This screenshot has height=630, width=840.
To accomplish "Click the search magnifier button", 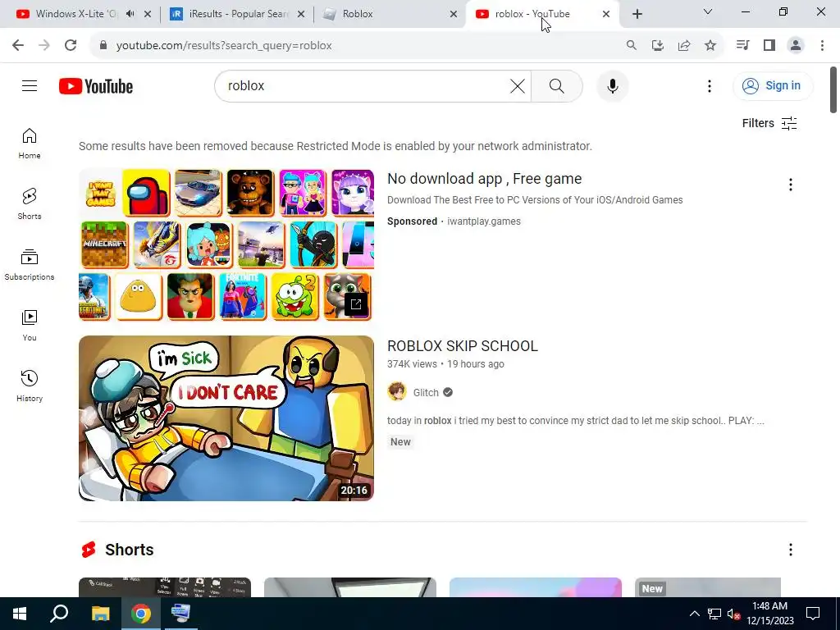I will [x=557, y=85].
